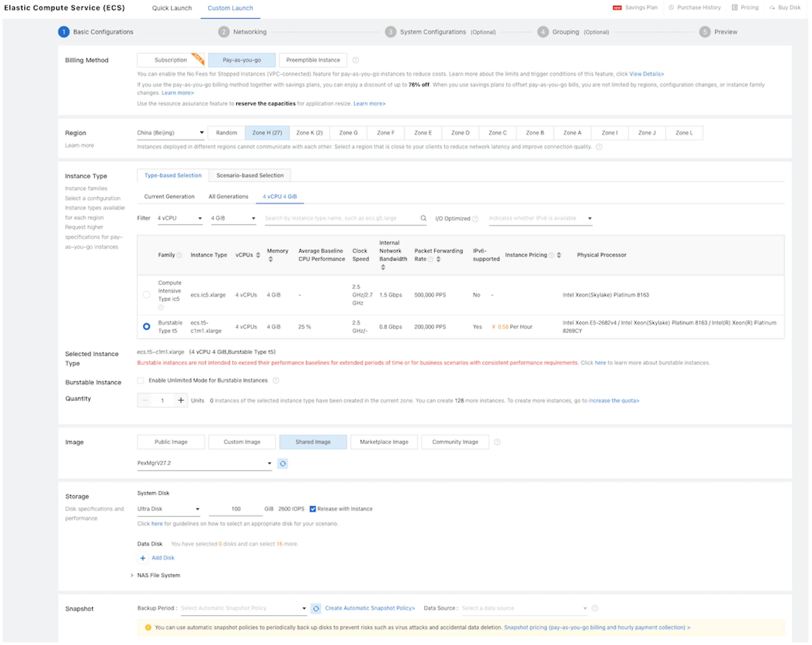Click the plus icon for Add Disk
Image resolution: width=812 pixels, height=645 pixels.
click(143, 558)
